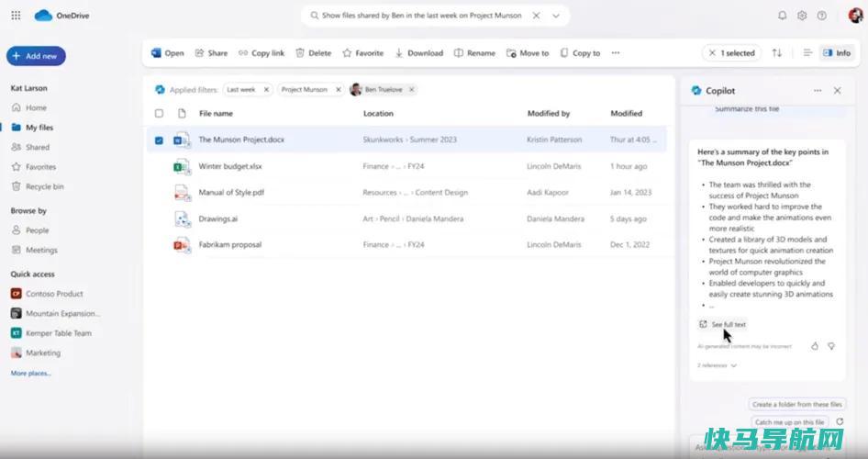Toggle the Info pane

(837, 53)
